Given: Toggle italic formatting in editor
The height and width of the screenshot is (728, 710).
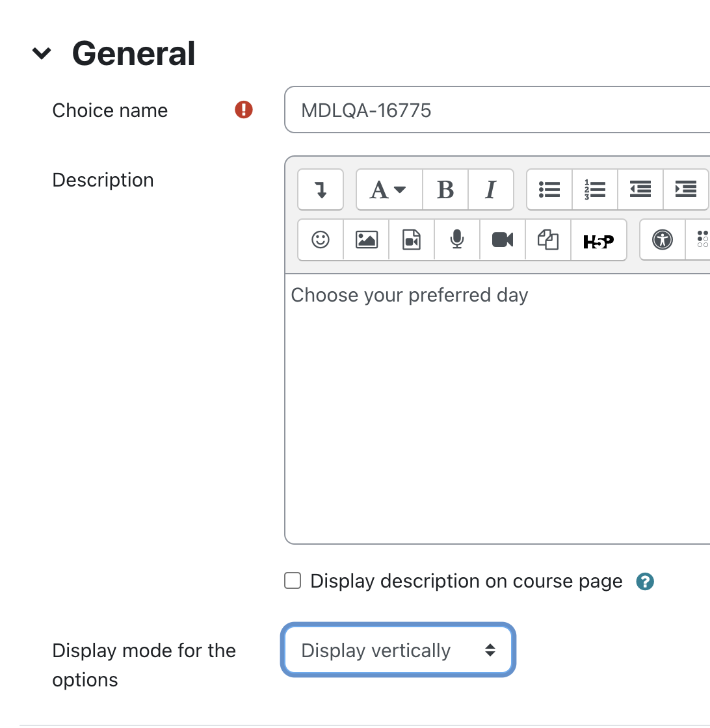Looking at the screenshot, I should click(x=491, y=189).
